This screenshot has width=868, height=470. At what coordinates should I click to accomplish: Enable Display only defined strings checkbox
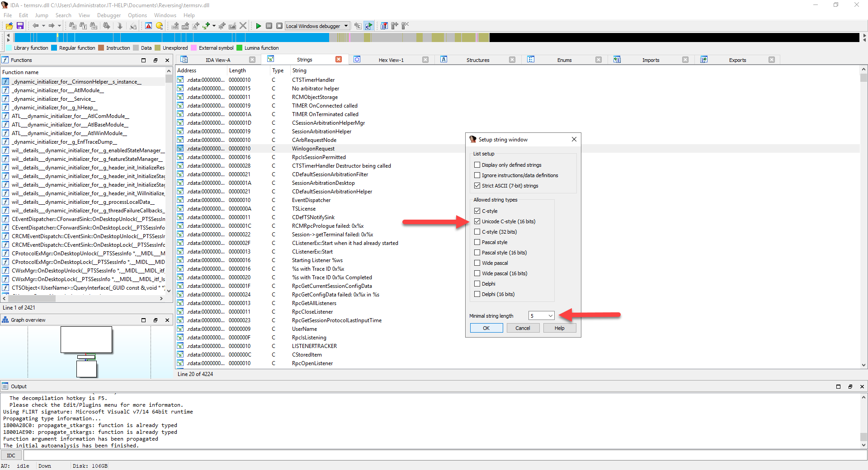coord(477,165)
